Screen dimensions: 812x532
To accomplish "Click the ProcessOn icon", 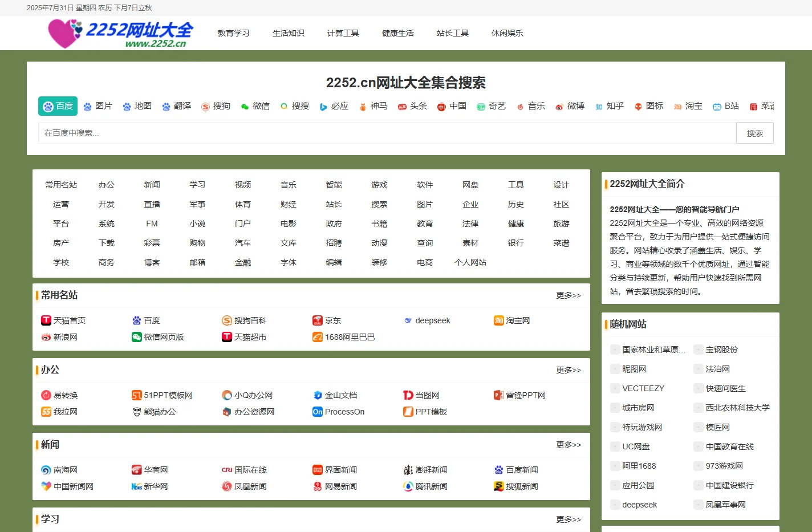I will [318, 412].
